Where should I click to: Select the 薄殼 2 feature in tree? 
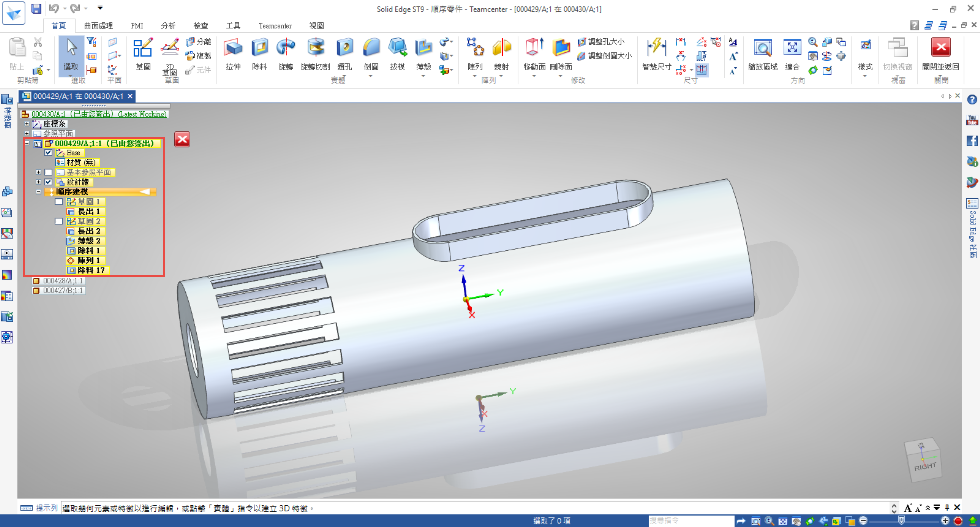[86, 241]
